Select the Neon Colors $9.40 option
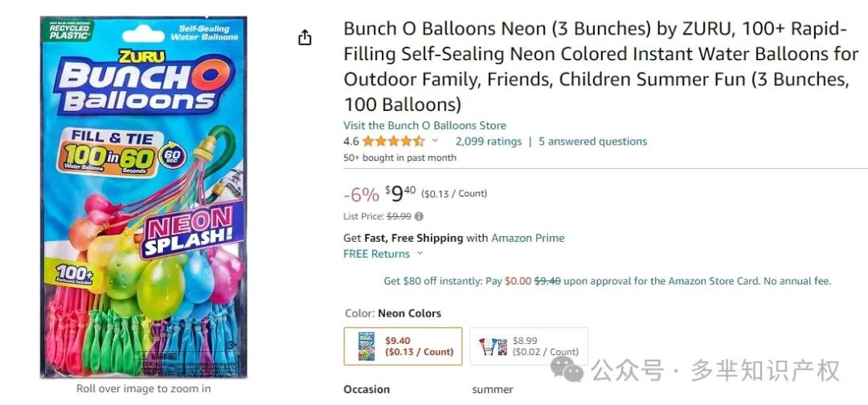 click(403, 346)
